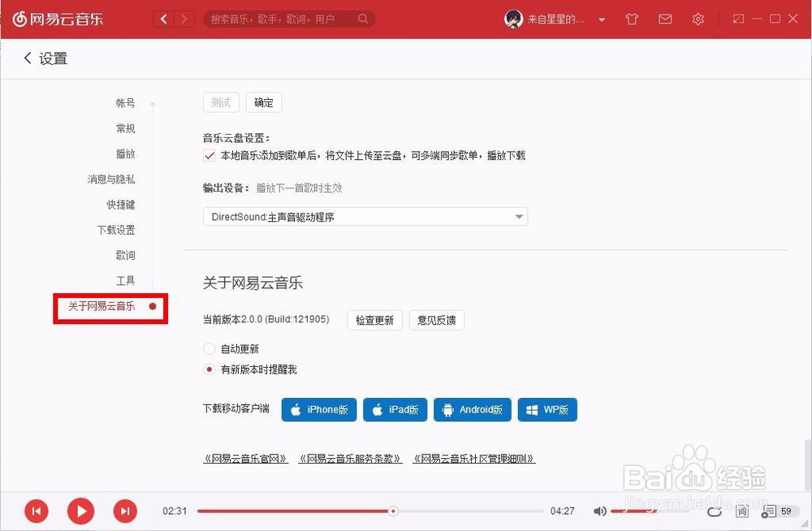Image resolution: width=812 pixels, height=531 pixels.
Task: Select 常规 settings section
Action: (x=125, y=128)
